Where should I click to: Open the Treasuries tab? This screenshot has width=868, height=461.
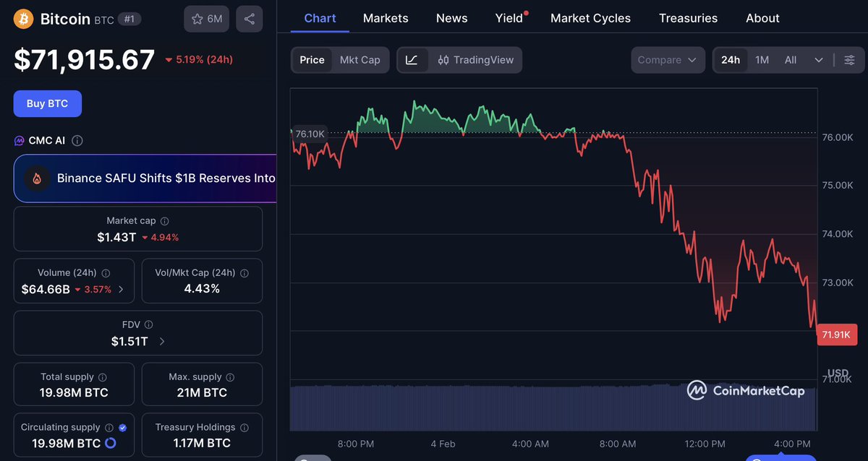688,18
